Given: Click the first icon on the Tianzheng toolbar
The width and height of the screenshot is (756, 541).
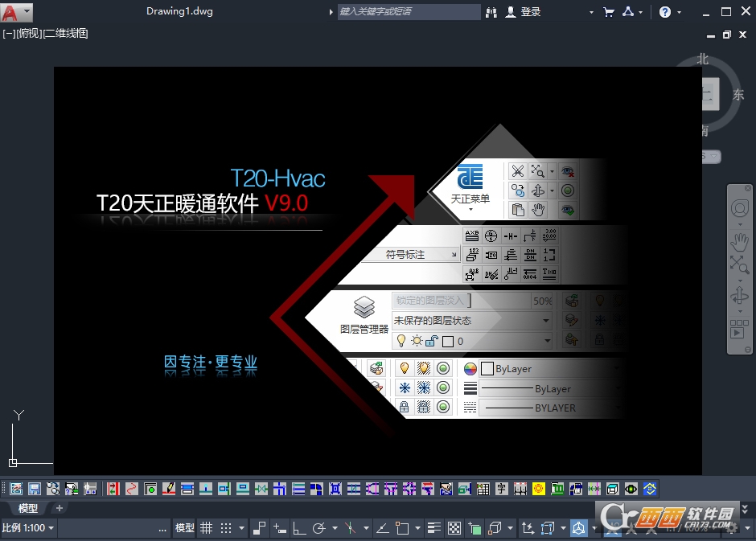Looking at the screenshot, I should click(x=16, y=489).
